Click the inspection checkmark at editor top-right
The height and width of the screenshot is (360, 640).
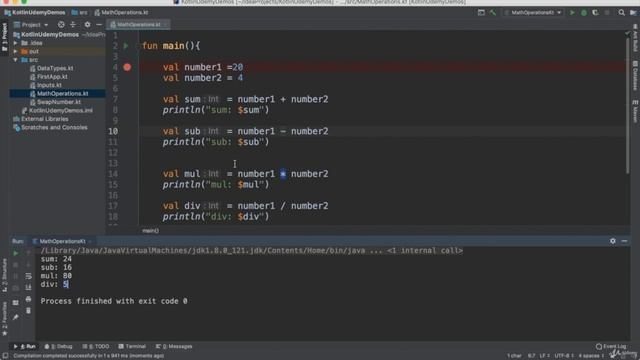click(x=627, y=34)
